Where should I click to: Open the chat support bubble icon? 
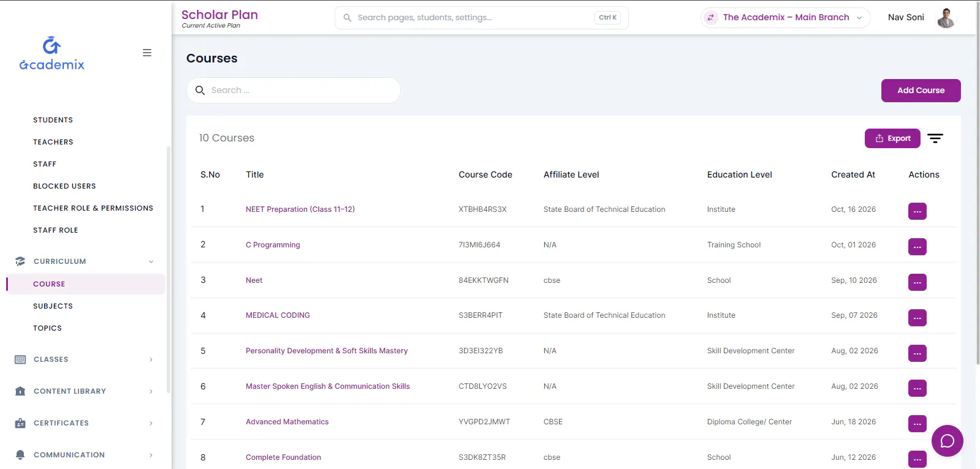click(948, 441)
